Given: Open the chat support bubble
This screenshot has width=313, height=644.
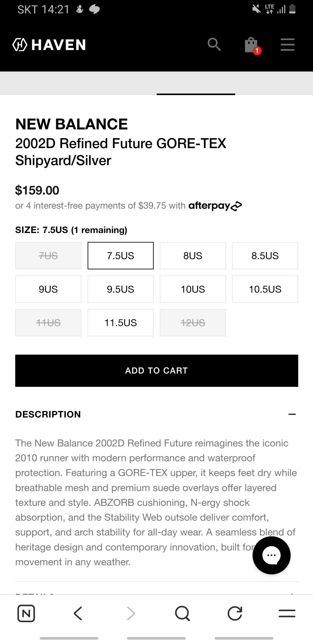Looking at the screenshot, I should [271, 555].
